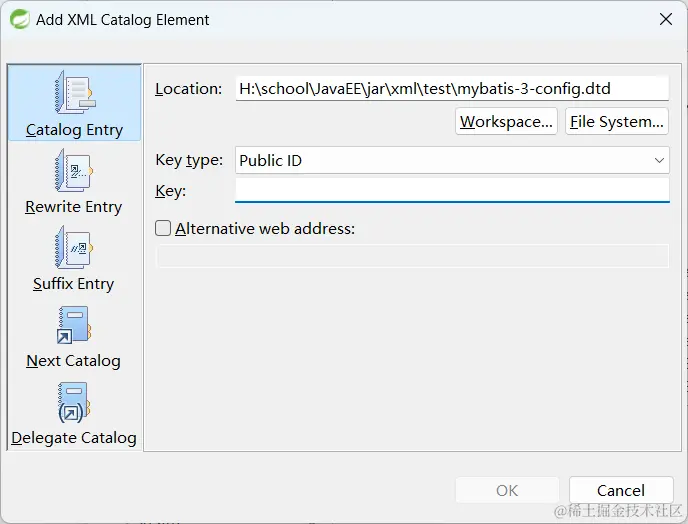
Task: Click the Workspace... button
Action: [x=506, y=122]
